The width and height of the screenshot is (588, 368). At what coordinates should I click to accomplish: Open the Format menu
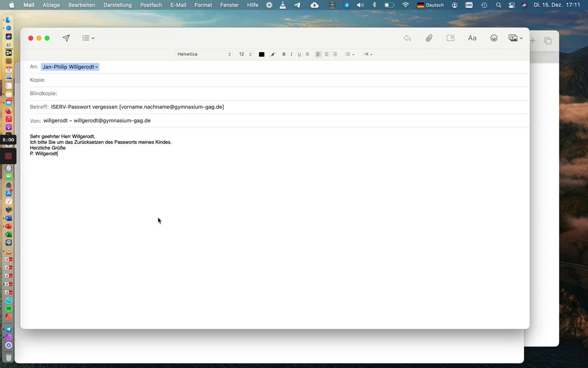coord(203,5)
